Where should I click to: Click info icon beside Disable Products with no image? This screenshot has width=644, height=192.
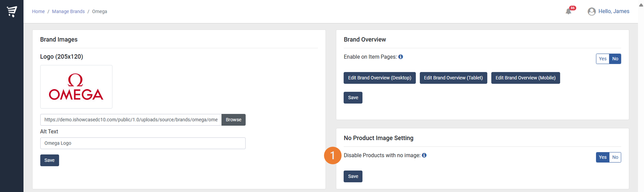point(424,155)
